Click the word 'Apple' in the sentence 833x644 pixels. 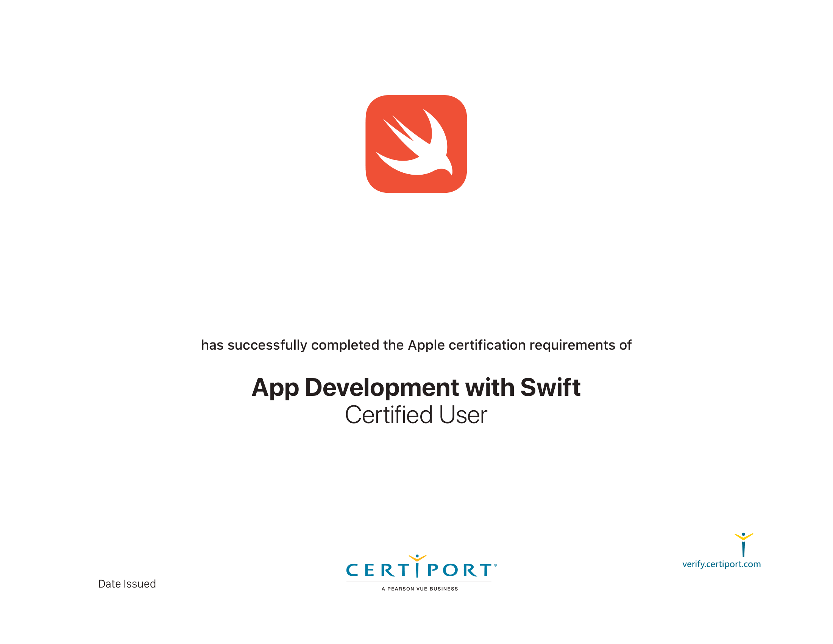pyautogui.click(x=426, y=345)
